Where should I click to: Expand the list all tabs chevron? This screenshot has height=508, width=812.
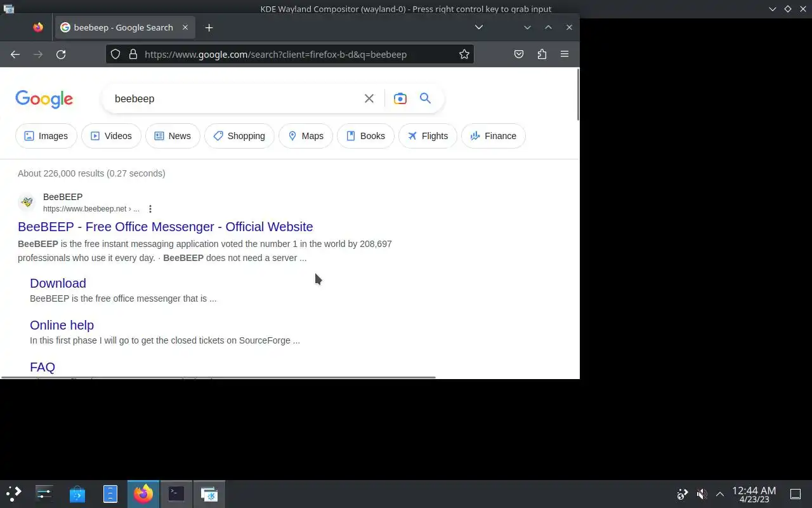tap(479, 27)
